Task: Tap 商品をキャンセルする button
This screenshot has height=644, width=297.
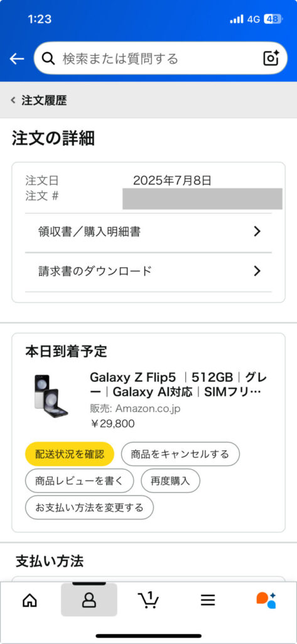Action: (x=180, y=454)
